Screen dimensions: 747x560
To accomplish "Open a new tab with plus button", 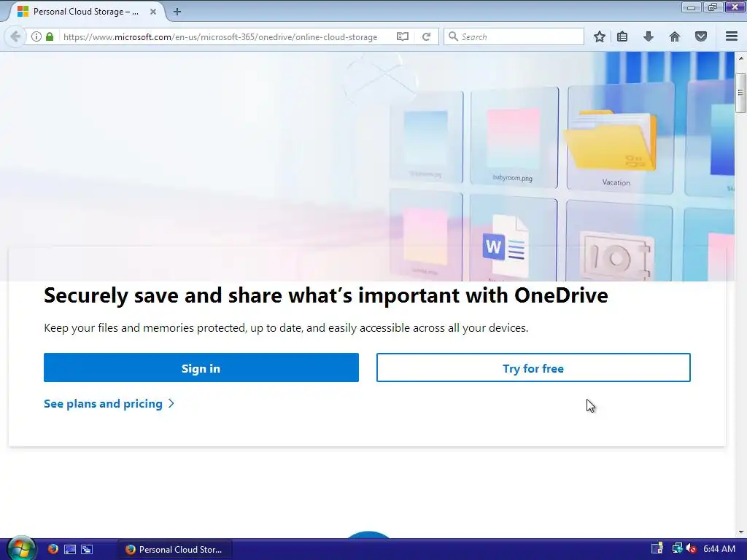I will (x=177, y=12).
